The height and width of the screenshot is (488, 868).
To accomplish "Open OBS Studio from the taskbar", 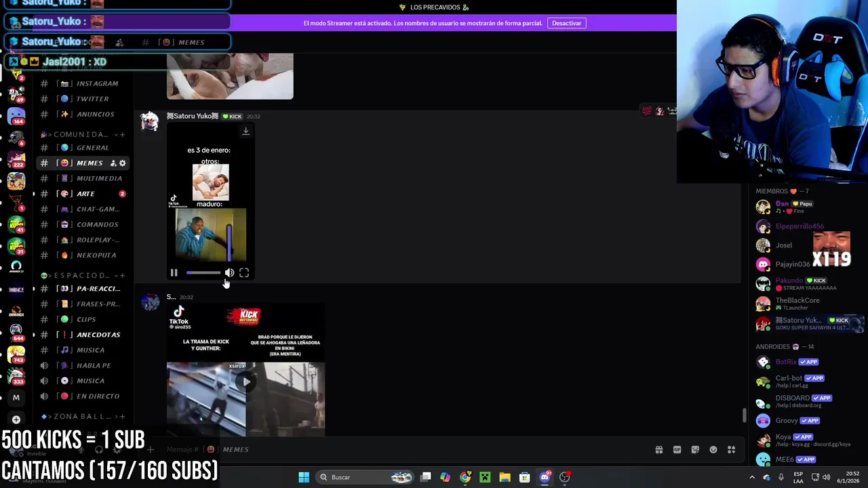I will click(x=564, y=477).
